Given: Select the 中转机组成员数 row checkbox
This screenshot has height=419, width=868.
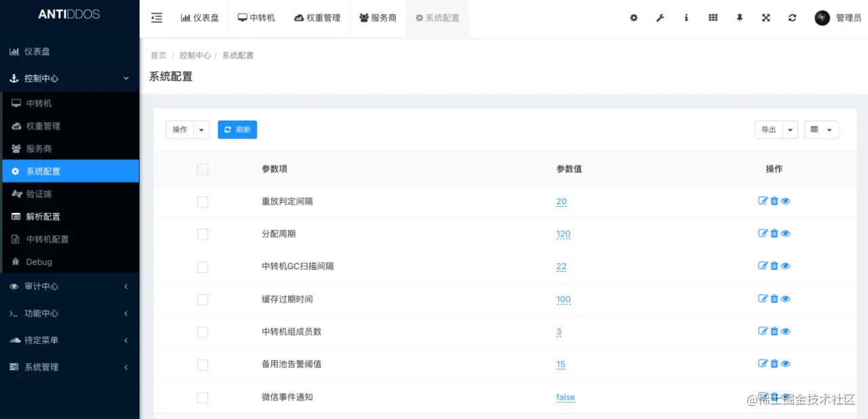Looking at the screenshot, I should [202, 332].
